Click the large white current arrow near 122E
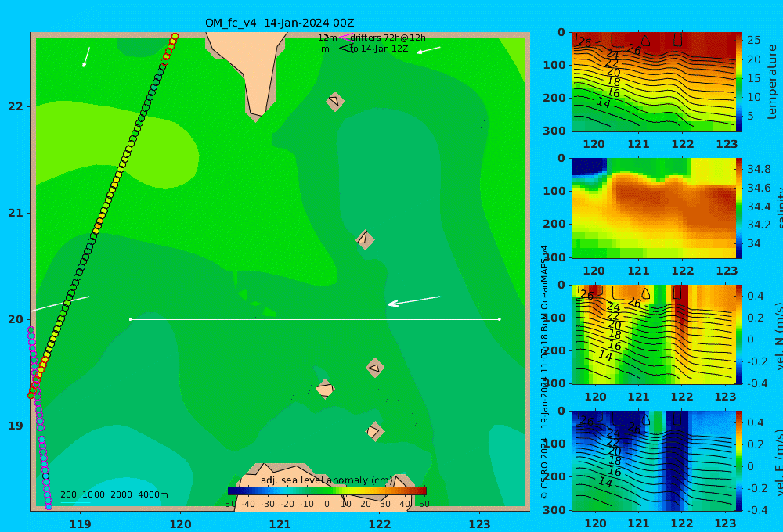783x532 pixels. 414,301
